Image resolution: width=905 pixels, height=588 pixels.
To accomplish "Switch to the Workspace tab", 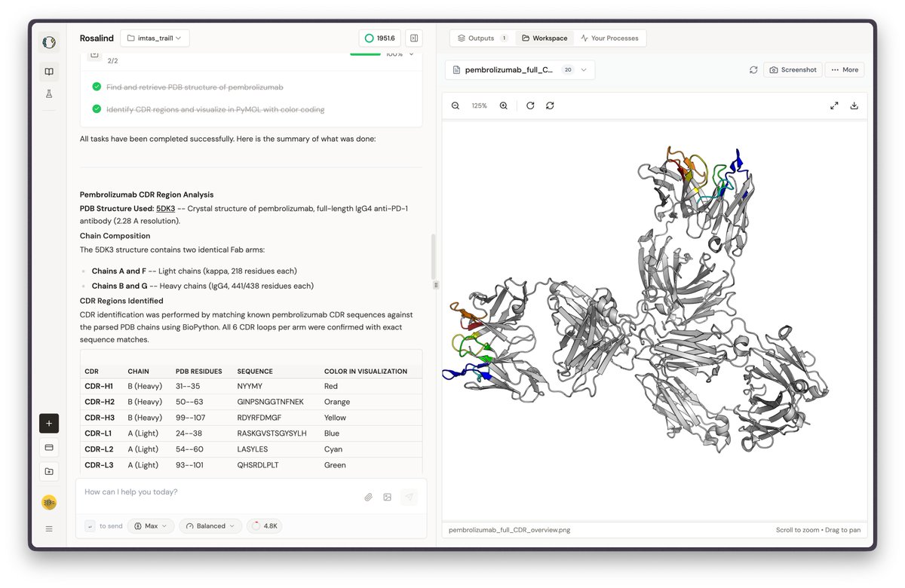I will click(545, 38).
